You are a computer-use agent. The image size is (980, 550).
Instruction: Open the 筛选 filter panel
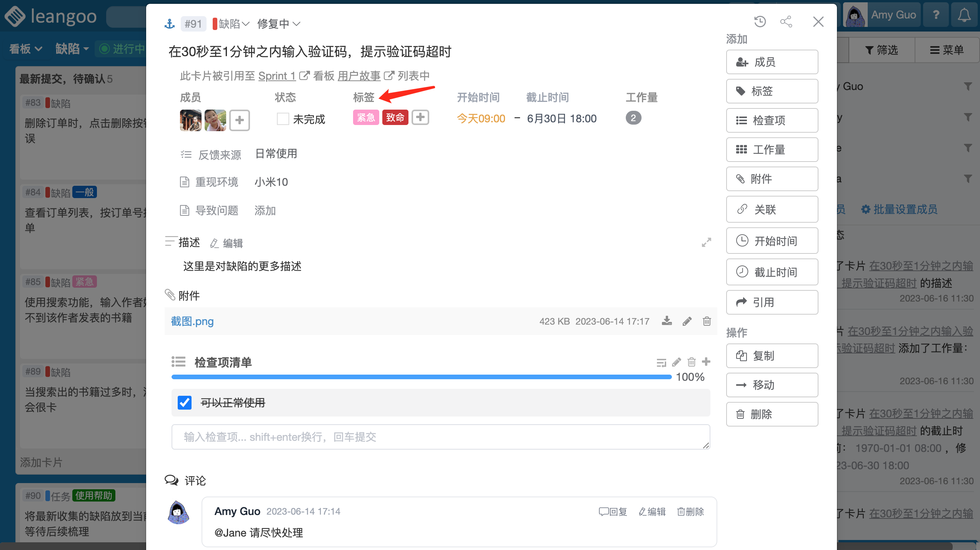click(882, 50)
